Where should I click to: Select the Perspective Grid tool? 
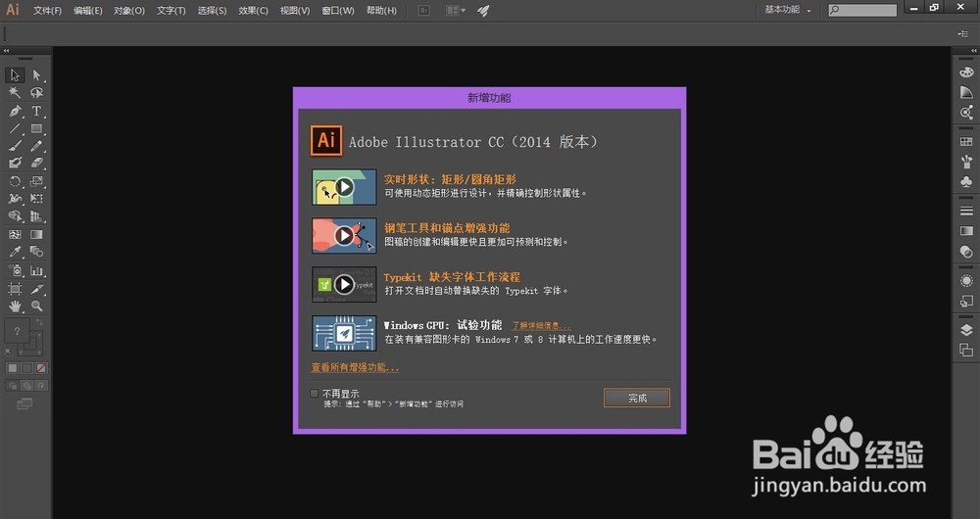point(37,216)
